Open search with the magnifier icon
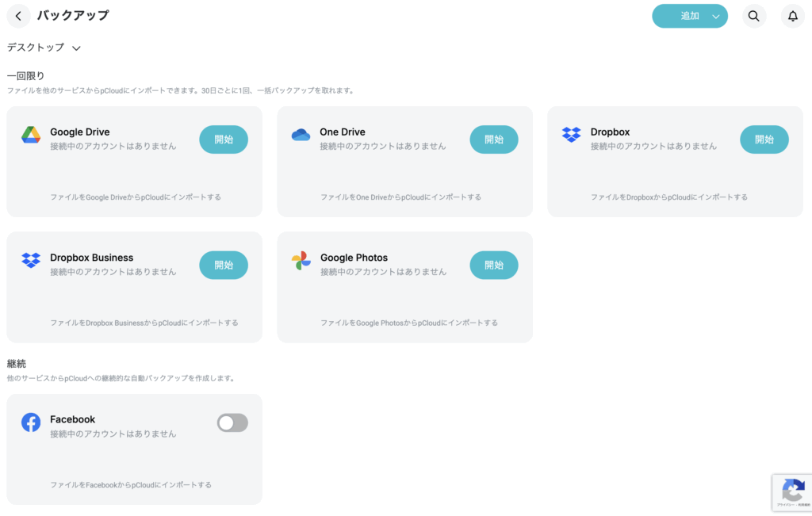The width and height of the screenshot is (812, 516). [x=754, y=16]
